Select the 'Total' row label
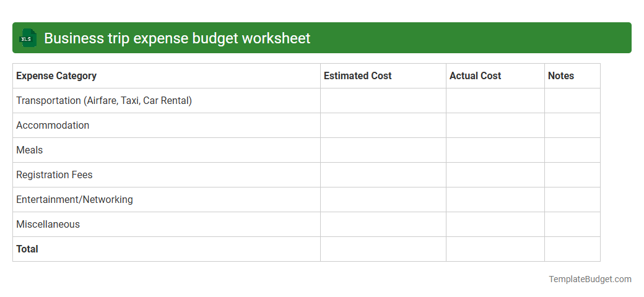This screenshot has width=644, height=297. tap(27, 249)
